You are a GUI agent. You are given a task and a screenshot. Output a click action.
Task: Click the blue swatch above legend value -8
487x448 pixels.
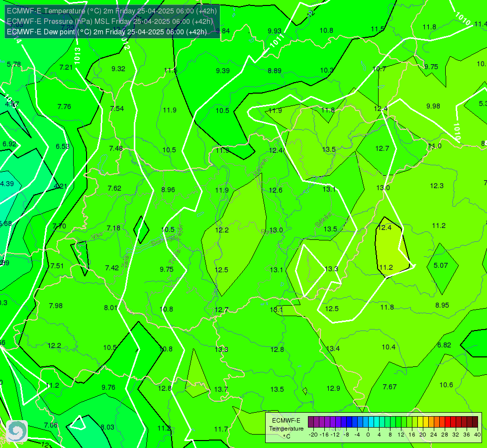click(349, 422)
